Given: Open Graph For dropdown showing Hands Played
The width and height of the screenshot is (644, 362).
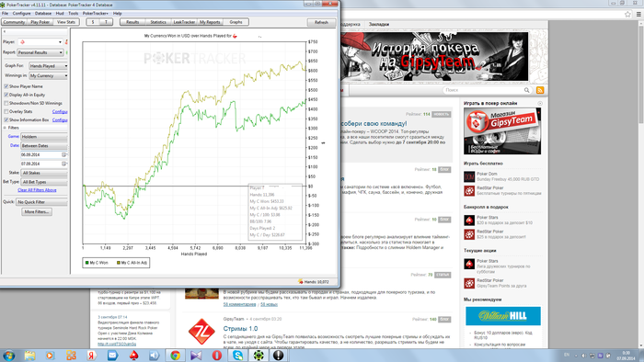Looking at the screenshot, I should 48,65.
